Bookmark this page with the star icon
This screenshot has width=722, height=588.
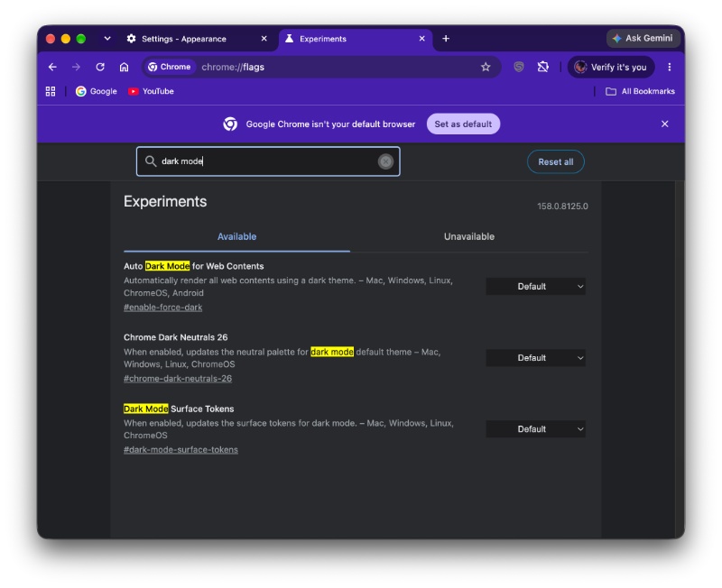(486, 67)
